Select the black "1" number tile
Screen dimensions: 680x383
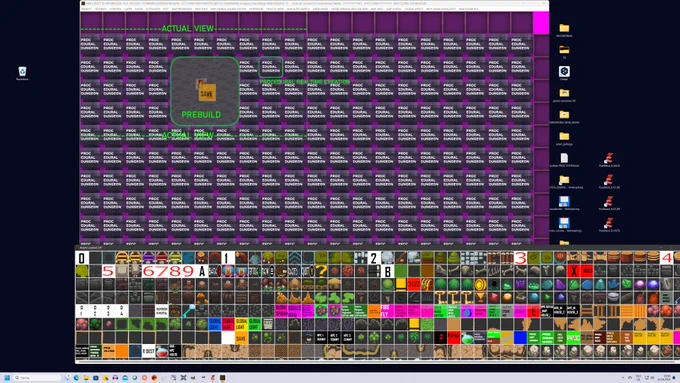228,258
